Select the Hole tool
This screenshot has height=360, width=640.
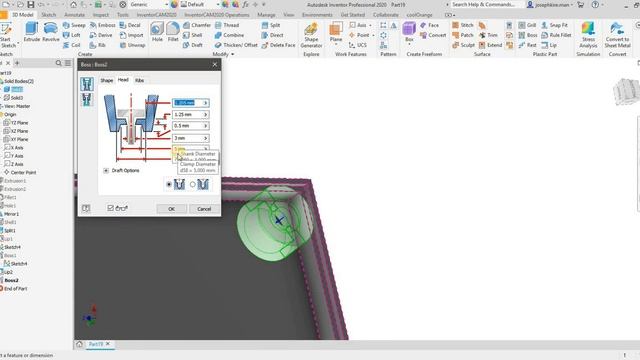point(157,32)
